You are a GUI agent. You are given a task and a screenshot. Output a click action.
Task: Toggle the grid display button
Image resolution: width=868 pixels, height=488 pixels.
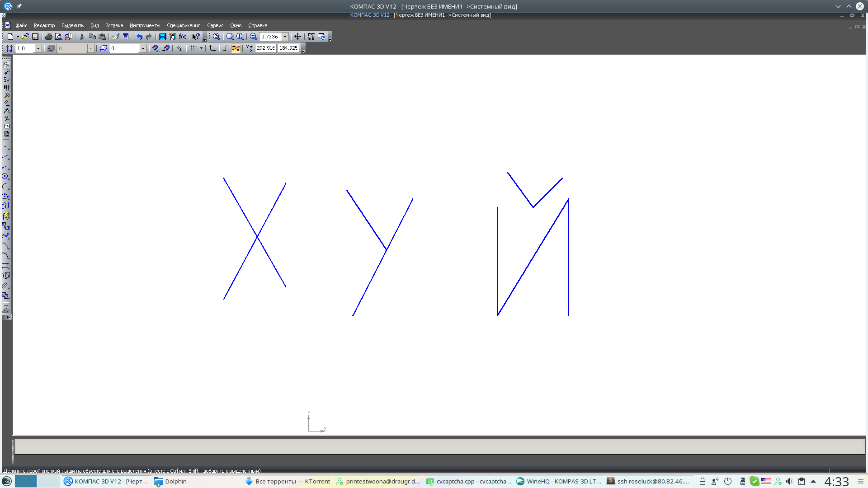[193, 48]
